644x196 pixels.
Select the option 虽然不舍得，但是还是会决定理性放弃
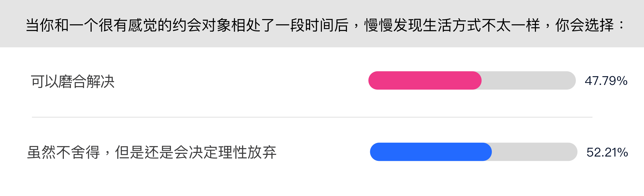point(152,152)
